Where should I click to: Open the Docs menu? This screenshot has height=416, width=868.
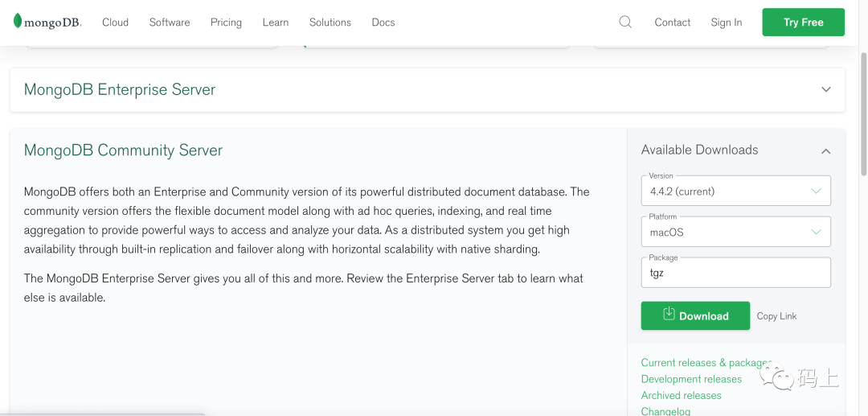pos(383,23)
